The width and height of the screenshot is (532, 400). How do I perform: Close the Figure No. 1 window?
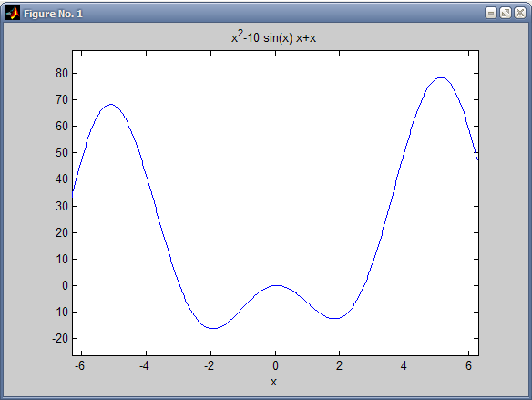(x=520, y=13)
